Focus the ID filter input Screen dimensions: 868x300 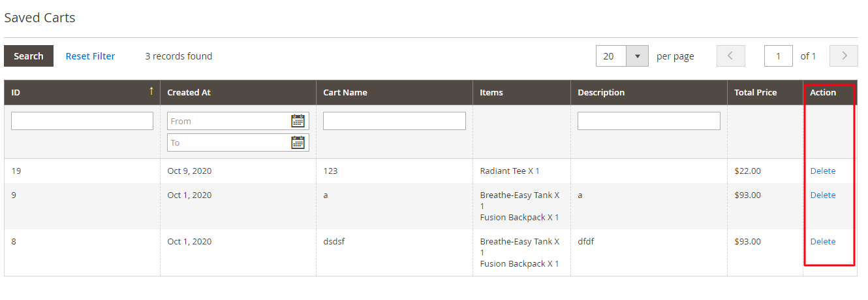pyautogui.click(x=82, y=121)
